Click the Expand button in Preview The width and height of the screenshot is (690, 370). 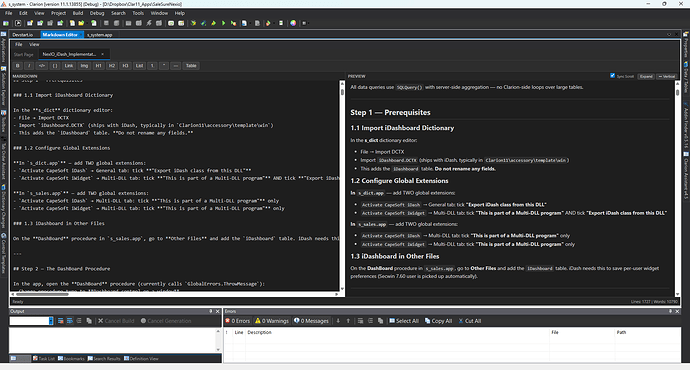click(646, 76)
